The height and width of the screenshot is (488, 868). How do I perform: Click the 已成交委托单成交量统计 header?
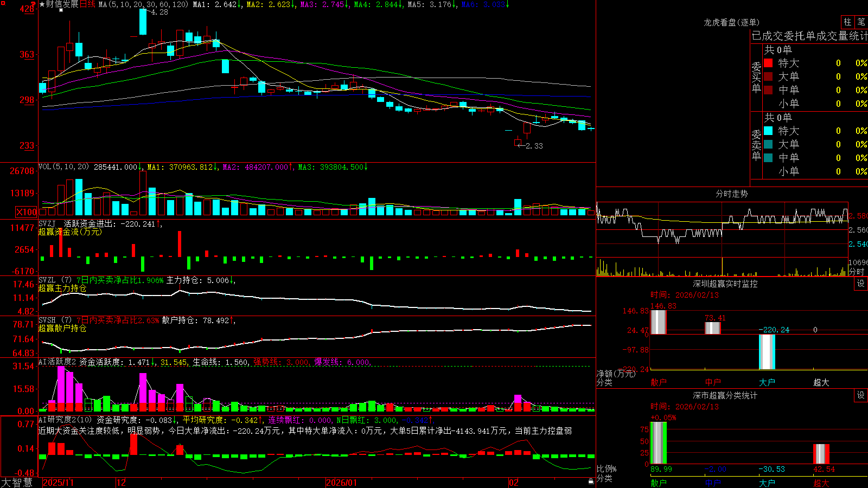click(x=809, y=36)
